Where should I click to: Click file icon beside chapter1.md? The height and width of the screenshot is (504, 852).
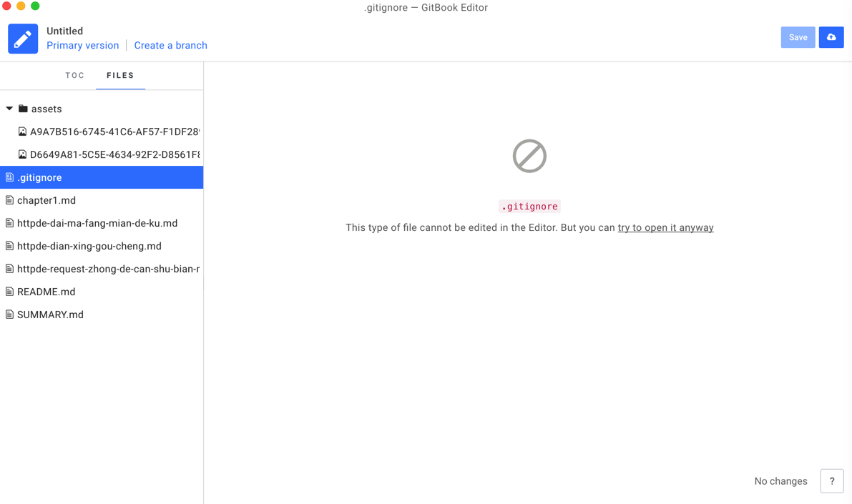(x=9, y=200)
